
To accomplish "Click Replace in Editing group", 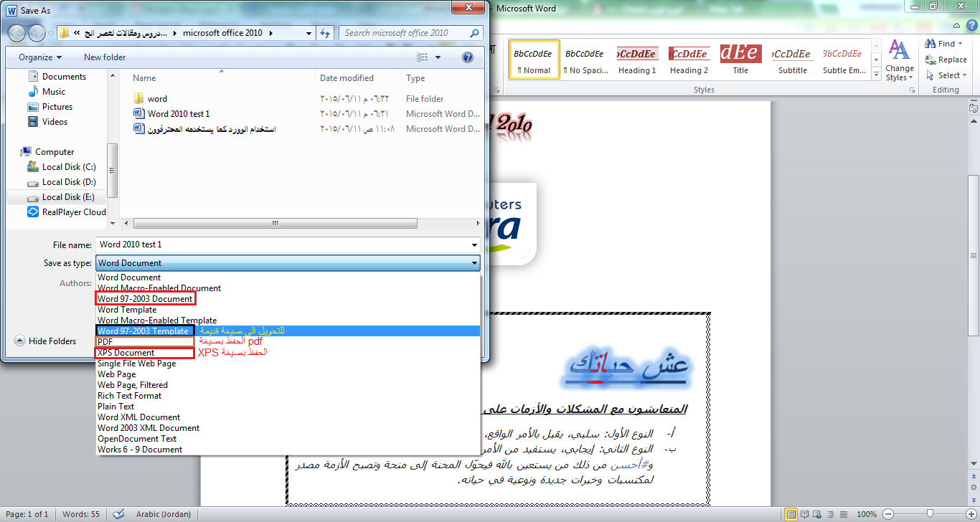I will pos(946,60).
